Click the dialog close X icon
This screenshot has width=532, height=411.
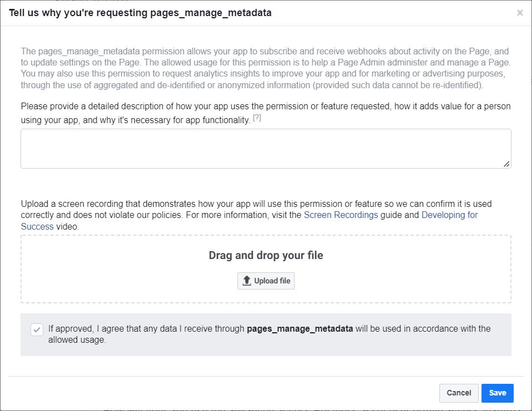(520, 13)
